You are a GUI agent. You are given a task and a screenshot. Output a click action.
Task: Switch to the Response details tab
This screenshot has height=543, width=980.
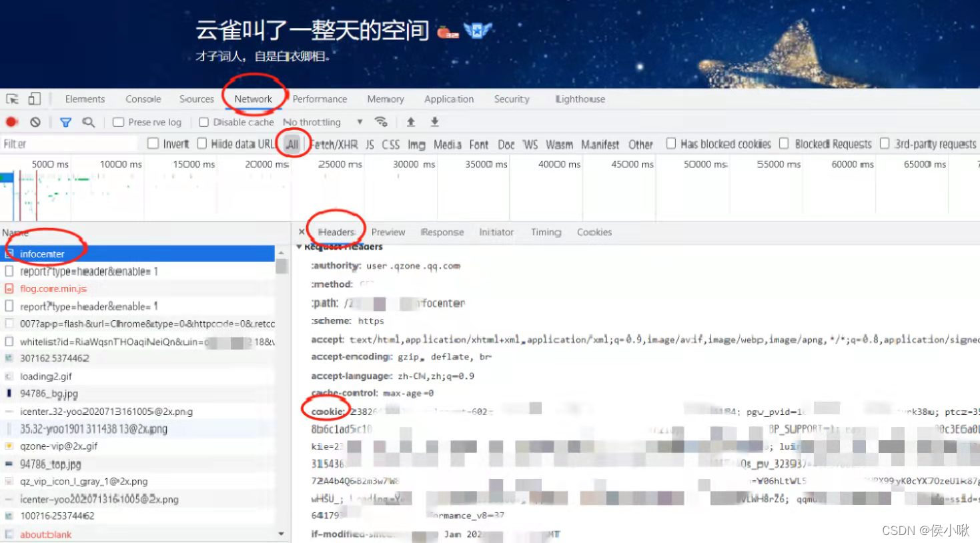(442, 232)
